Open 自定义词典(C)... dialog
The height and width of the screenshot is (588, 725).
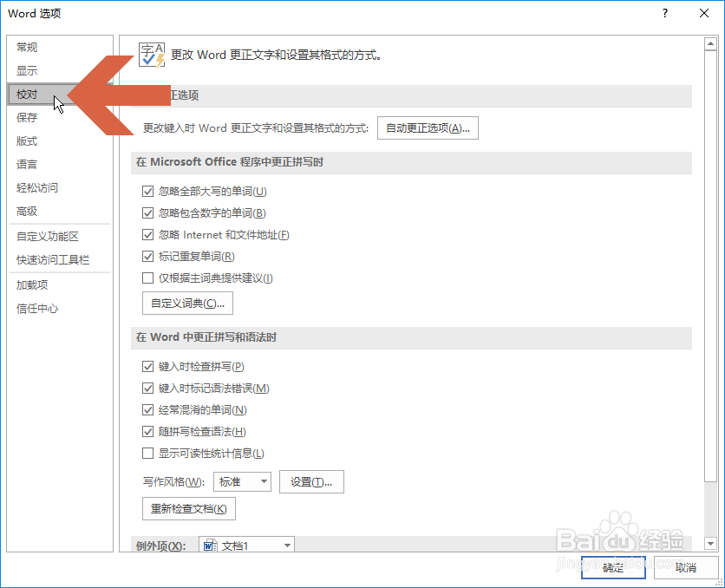point(187,304)
